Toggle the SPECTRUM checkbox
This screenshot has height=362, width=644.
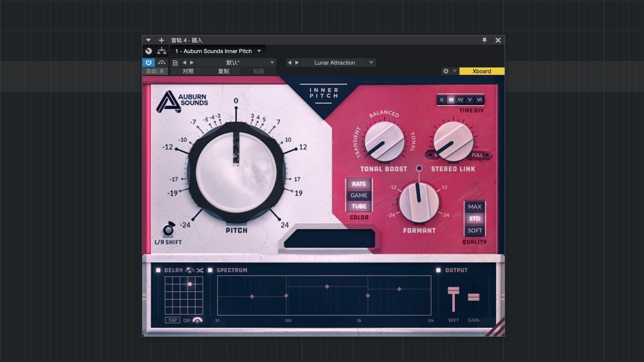(210, 270)
